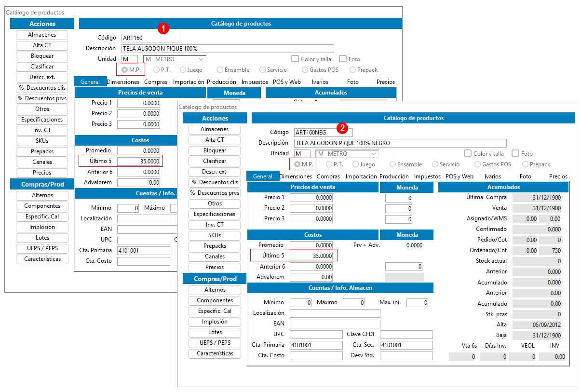Select P.T. radio option in back ART160 window
581x392 pixels.
tap(157, 70)
